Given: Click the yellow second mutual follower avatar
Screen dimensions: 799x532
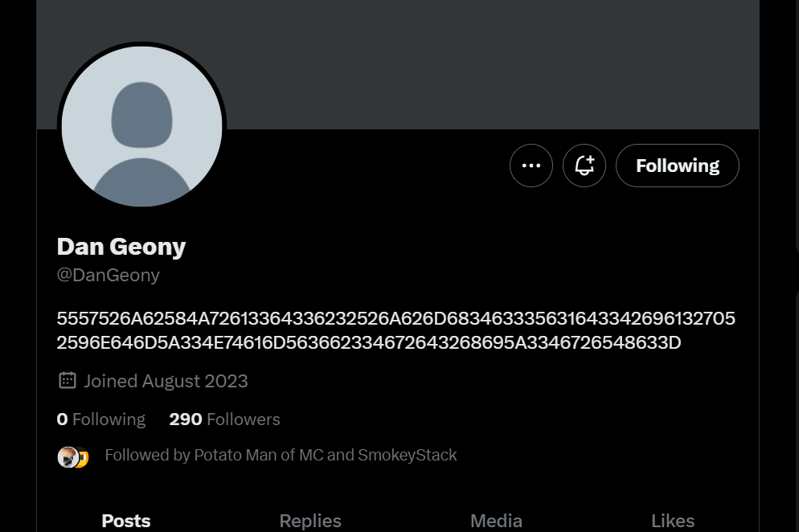Looking at the screenshot, I should pyautogui.click(x=82, y=458).
